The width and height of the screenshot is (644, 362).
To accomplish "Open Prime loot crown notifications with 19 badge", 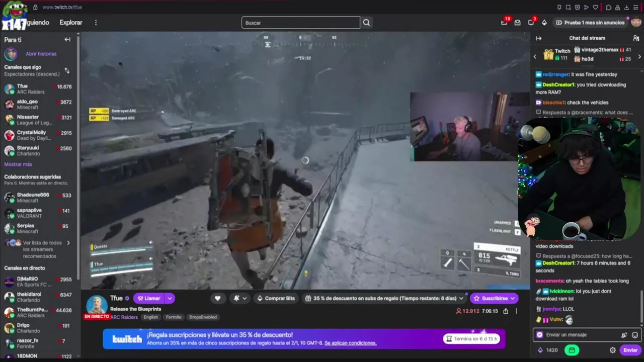I will 504,23.
